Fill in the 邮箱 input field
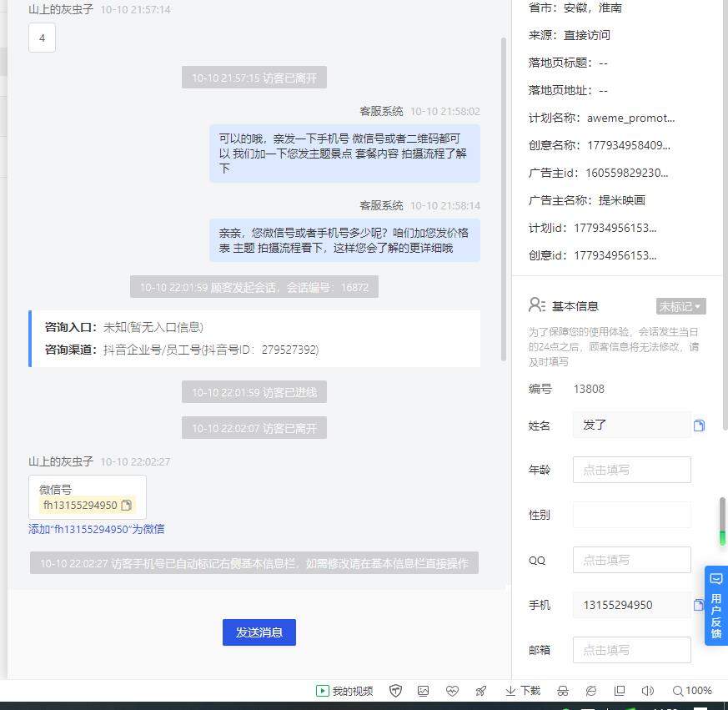 (631, 650)
